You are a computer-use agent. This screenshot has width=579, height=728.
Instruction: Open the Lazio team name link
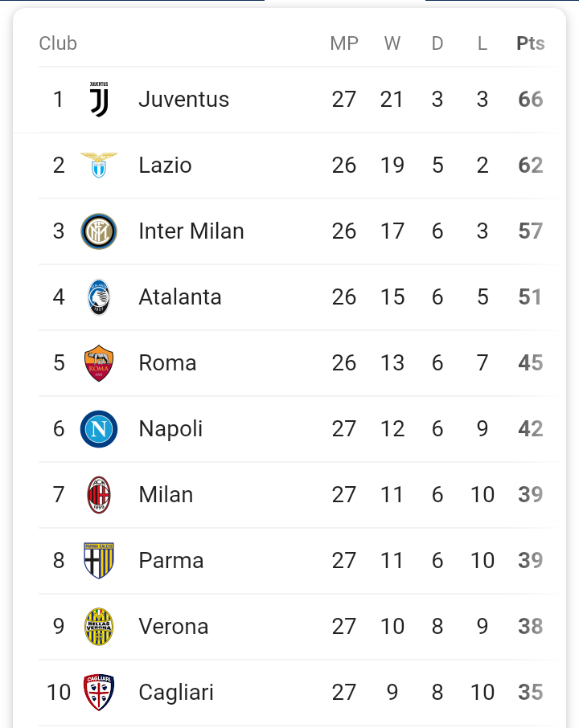(x=165, y=166)
